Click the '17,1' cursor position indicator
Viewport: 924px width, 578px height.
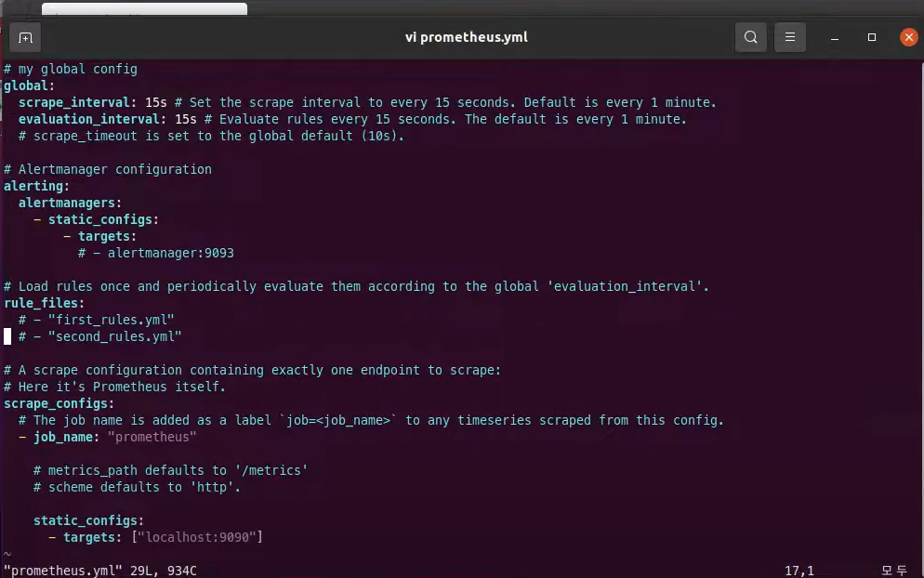click(799, 571)
